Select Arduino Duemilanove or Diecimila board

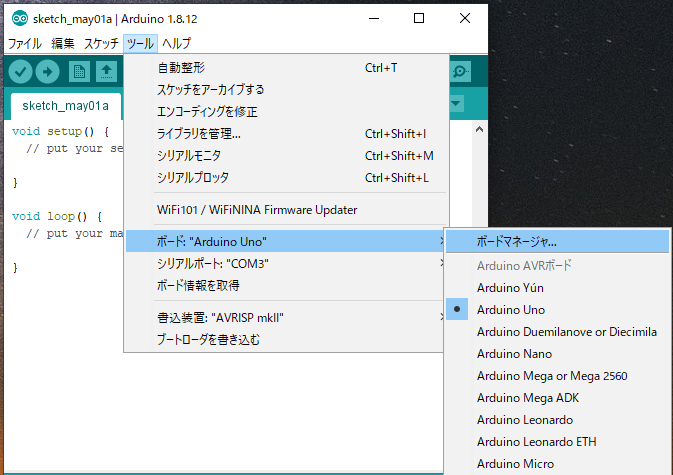click(x=558, y=332)
